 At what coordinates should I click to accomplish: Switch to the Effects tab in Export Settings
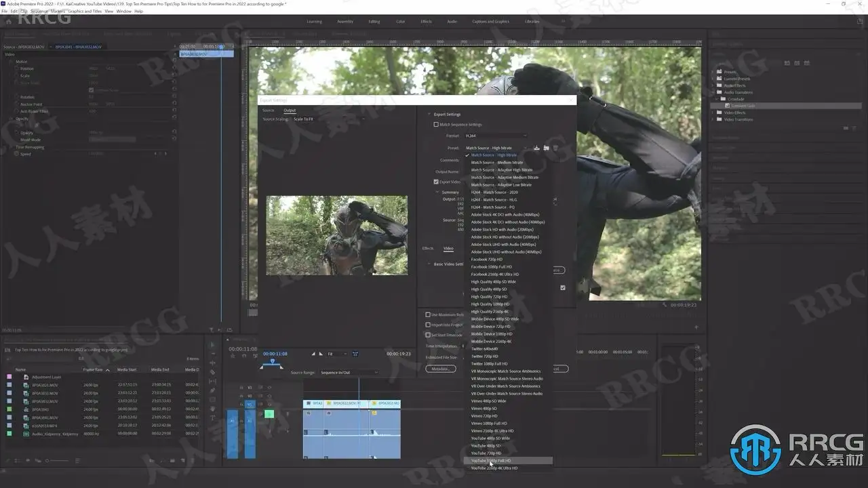point(428,248)
